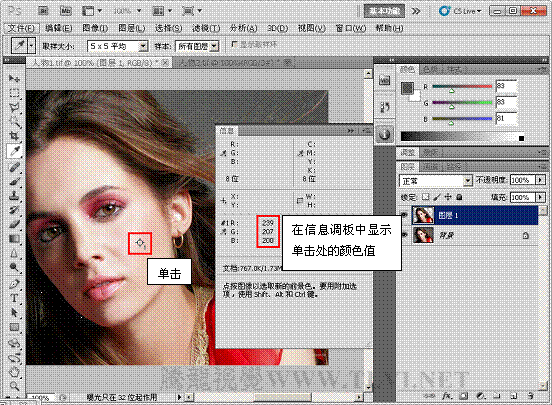Open the 图像(I) menu
This screenshot has width=552, height=405.
95,28
